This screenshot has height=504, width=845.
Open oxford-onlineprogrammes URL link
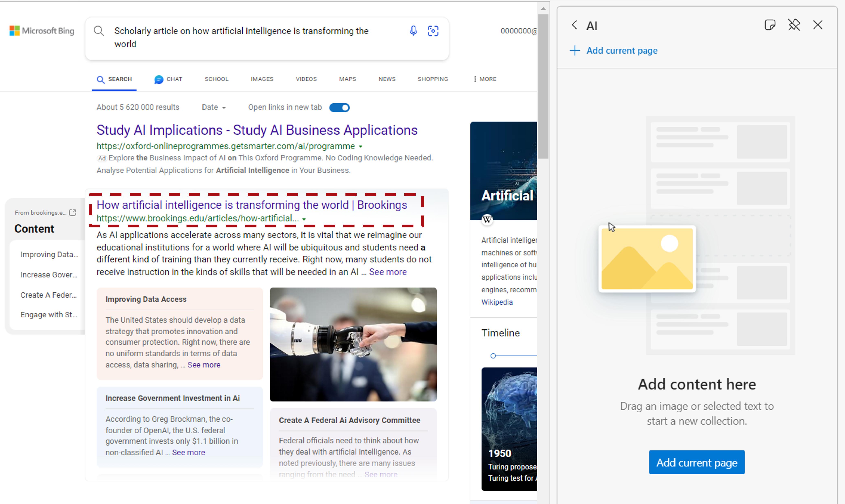[x=226, y=146]
